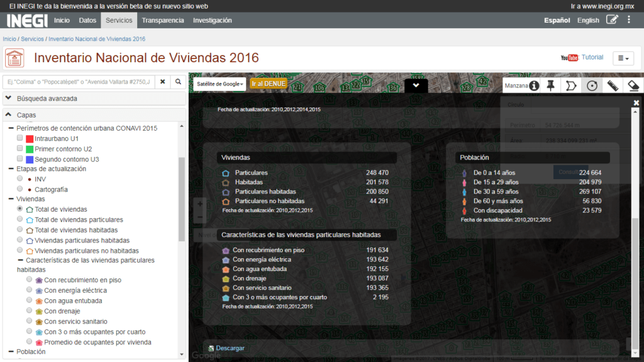Screen dimensions: 644x362
Task: Click the Manzana info icon
Action: [x=534, y=85]
